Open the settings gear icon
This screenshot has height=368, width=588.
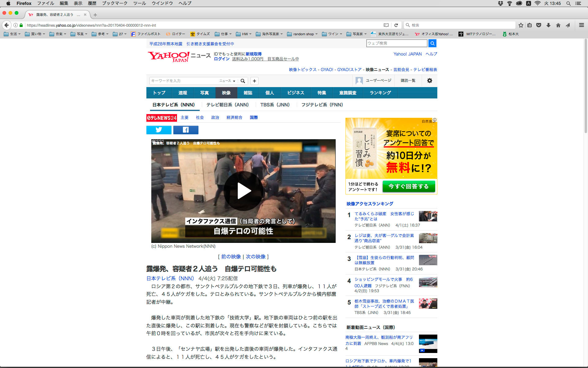coord(429,81)
